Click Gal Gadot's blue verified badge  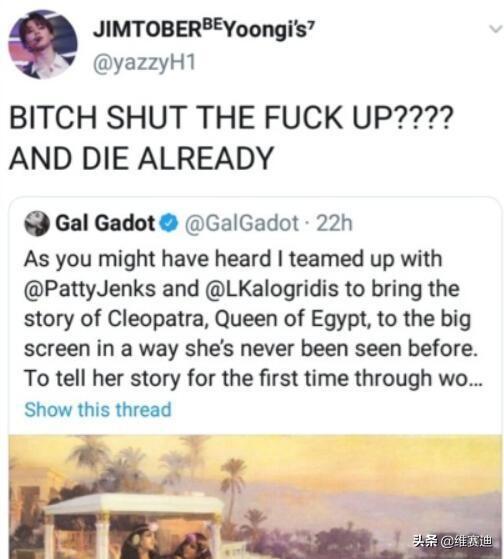coord(169,223)
